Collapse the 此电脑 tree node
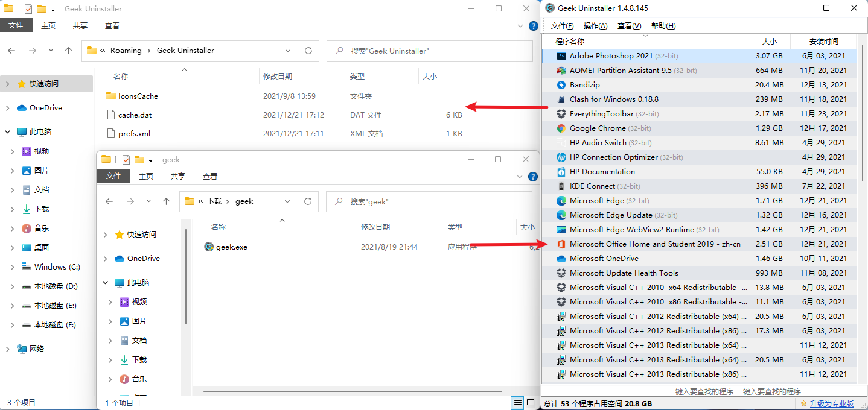Screen dimensions: 868x410 point(5,131)
